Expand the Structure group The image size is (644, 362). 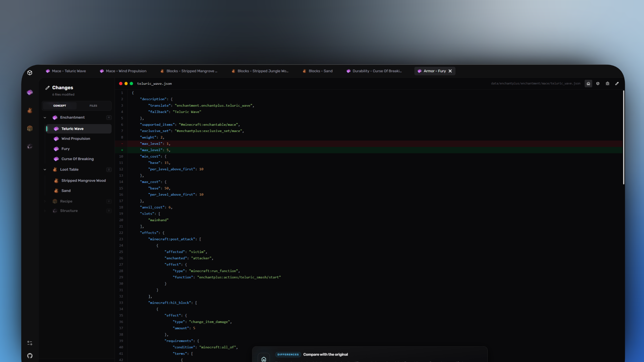pyautogui.click(x=45, y=211)
